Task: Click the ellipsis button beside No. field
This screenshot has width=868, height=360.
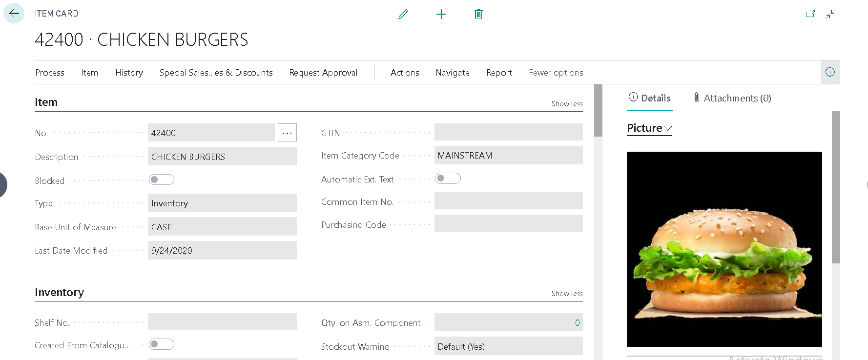Action: pyautogui.click(x=287, y=133)
